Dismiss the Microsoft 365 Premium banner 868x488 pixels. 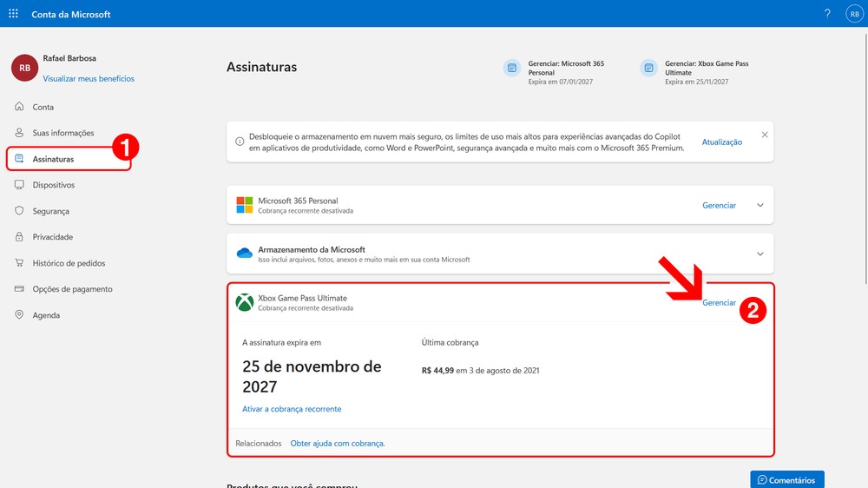pos(764,135)
